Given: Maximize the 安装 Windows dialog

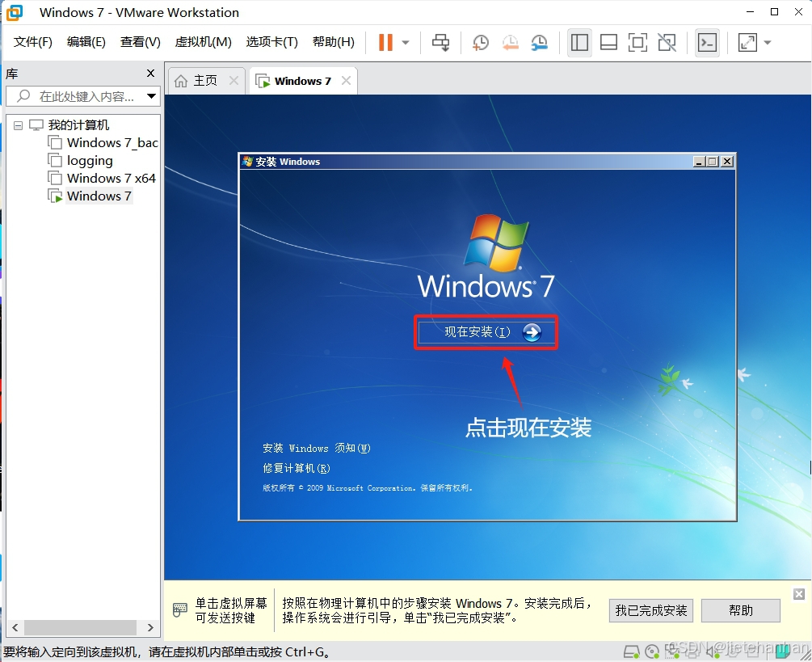Looking at the screenshot, I should 713,162.
